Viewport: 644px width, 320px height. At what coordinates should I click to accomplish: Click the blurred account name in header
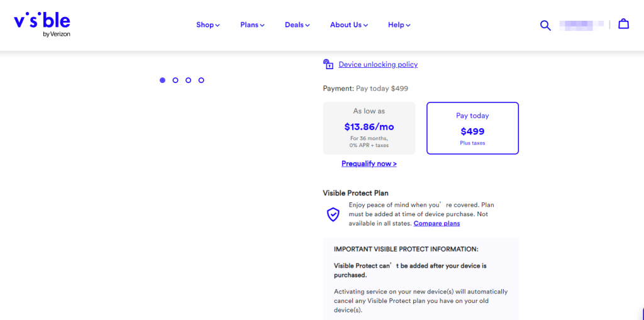(x=582, y=25)
